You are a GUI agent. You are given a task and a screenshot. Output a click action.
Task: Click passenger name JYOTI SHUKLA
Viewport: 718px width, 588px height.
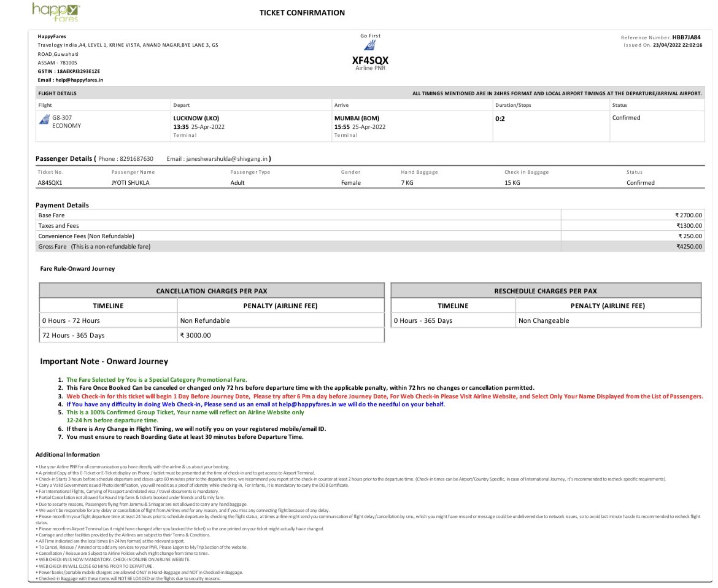[130, 183]
